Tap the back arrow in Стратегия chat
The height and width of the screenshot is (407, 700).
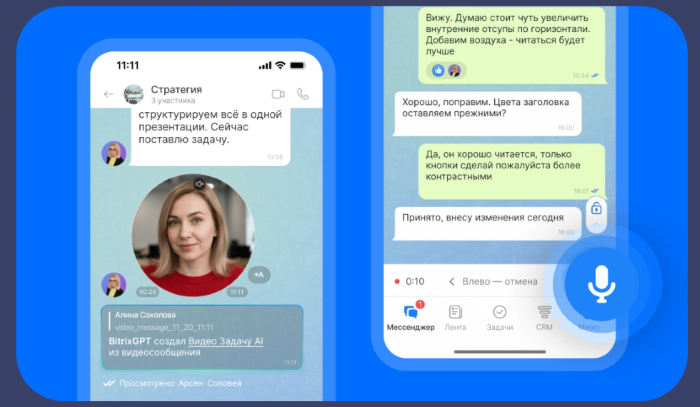click(108, 94)
